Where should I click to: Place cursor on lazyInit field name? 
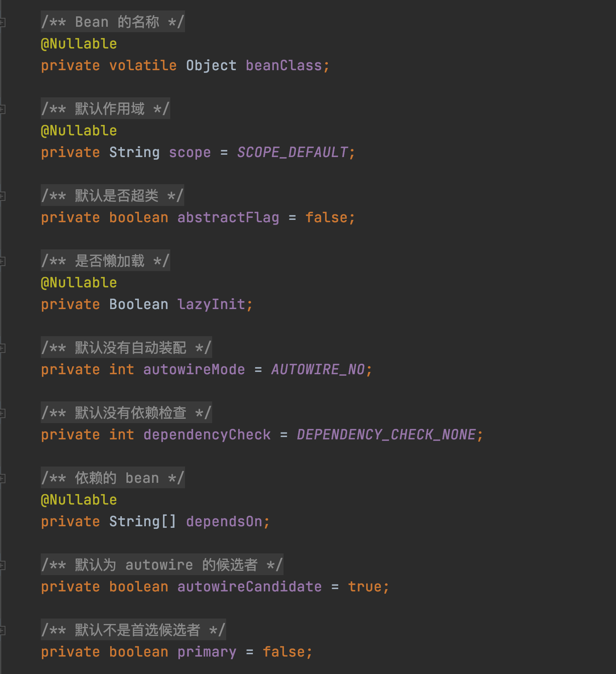[211, 304]
